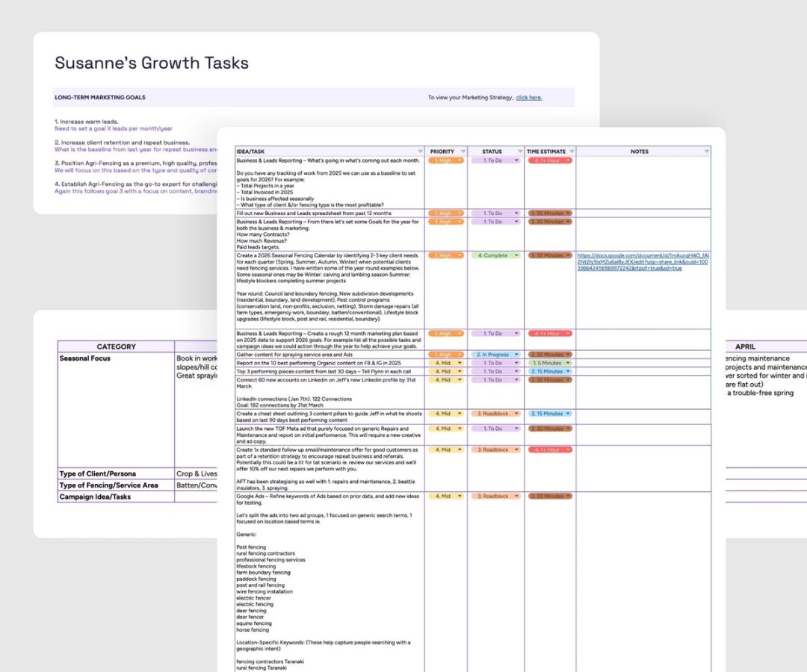Open Status dropdown for '12 month marketing plan' row
807x672 pixels.
click(495, 333)
